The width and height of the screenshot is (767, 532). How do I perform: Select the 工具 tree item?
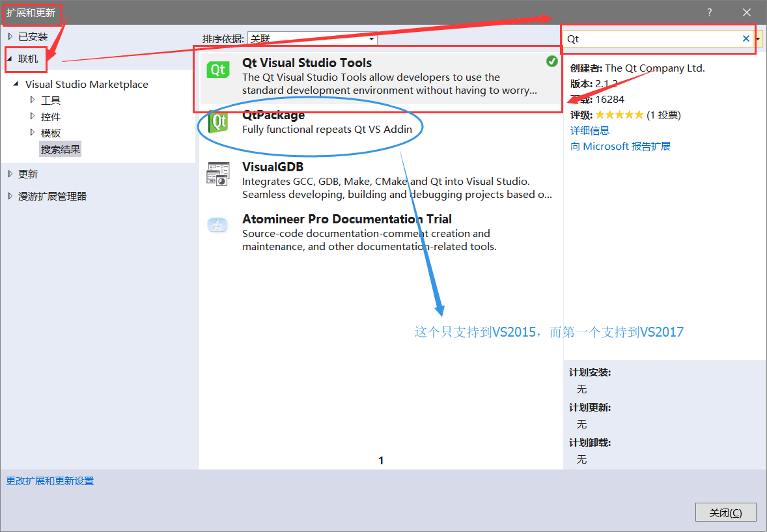pos(51,100)
